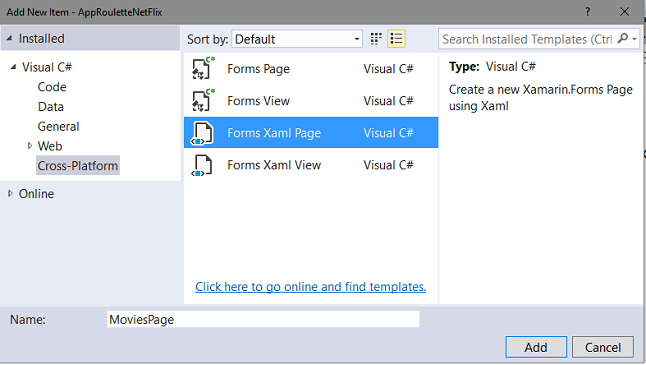646x365 pixels.
Task: Click the Name field containing MoviesPage
Action: [x=263, y=319]
